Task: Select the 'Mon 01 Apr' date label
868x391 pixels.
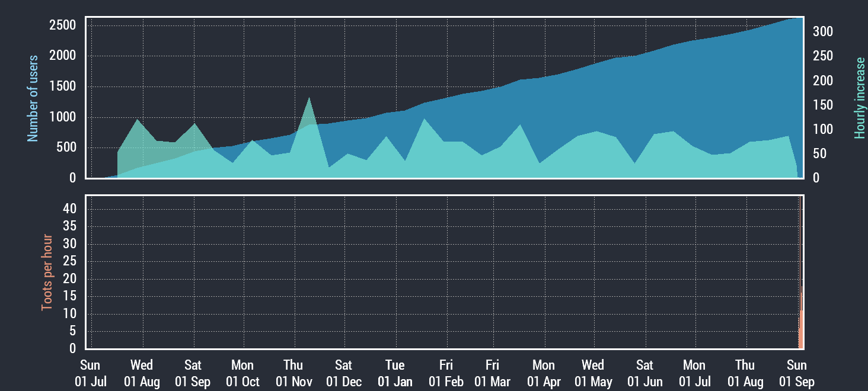Action: pyautogui.click(x=544, y=373)
